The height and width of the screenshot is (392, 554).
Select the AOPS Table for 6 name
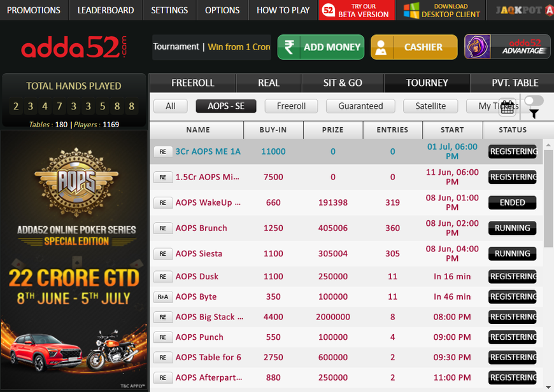coord(208,358)
